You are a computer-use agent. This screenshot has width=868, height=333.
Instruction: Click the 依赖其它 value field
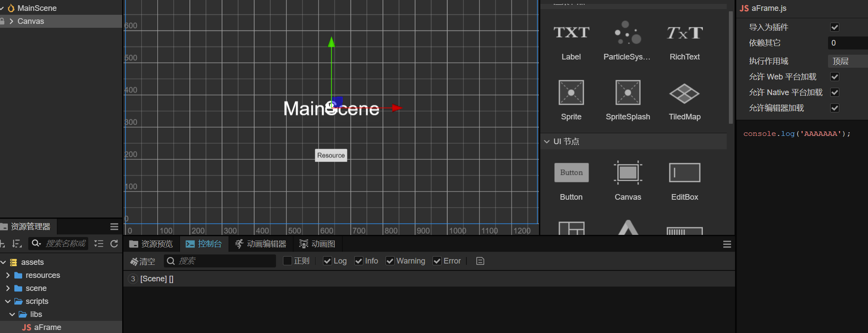pyautogui.click(x=848, y=43)
